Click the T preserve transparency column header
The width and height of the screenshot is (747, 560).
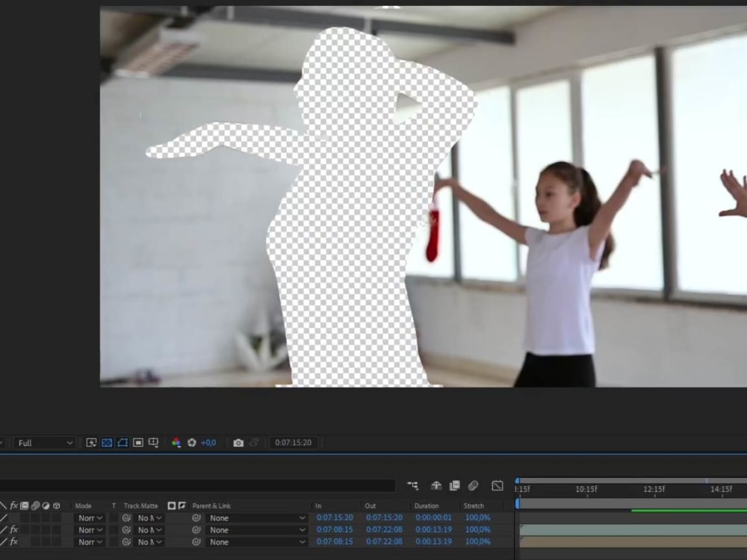[114, 505]
